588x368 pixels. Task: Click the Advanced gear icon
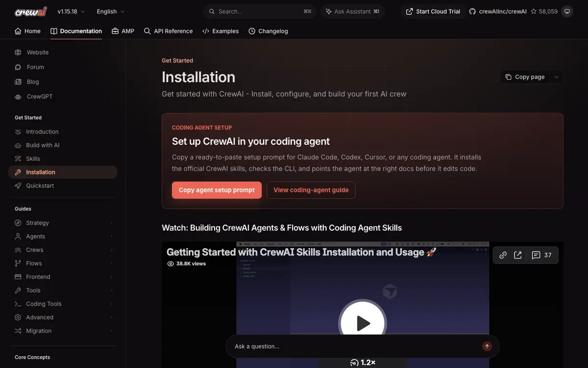(18, 317)
